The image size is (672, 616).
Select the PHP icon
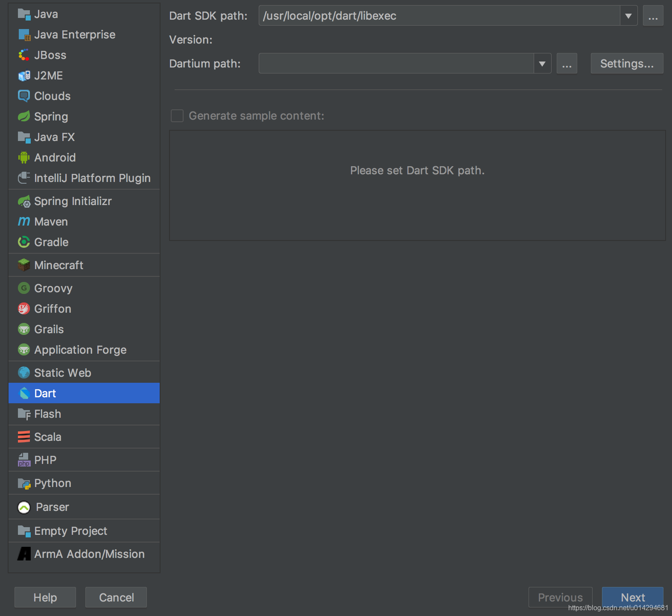click(24, 460)
